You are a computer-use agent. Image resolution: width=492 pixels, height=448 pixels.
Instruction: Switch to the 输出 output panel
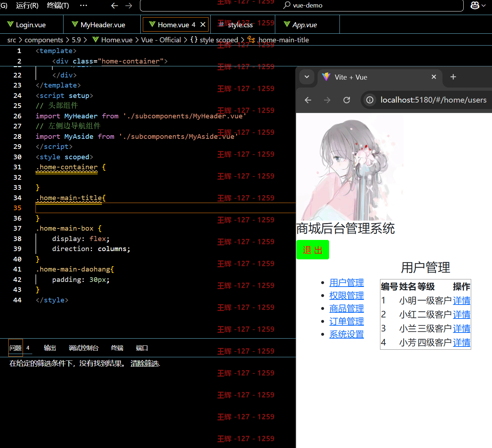pyautogui.click(x=50, y=348)
